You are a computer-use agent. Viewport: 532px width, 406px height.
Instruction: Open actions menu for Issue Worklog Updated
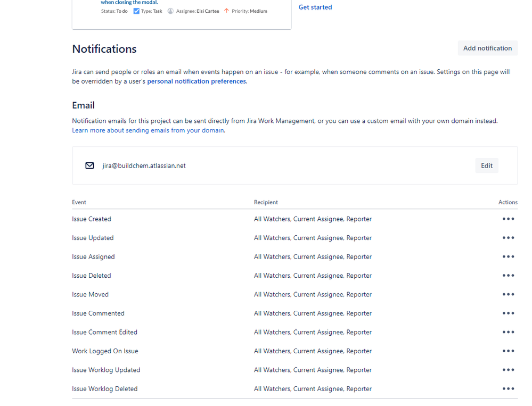click(508, 370)
